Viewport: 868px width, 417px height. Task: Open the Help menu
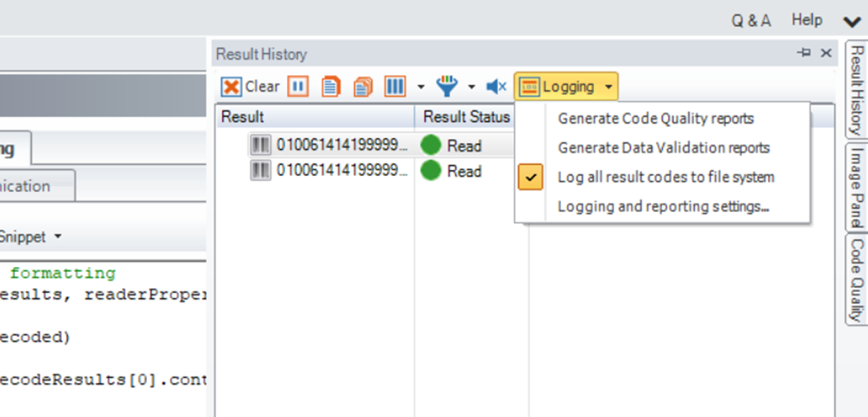pyautogui.click(x=807, y=20)
